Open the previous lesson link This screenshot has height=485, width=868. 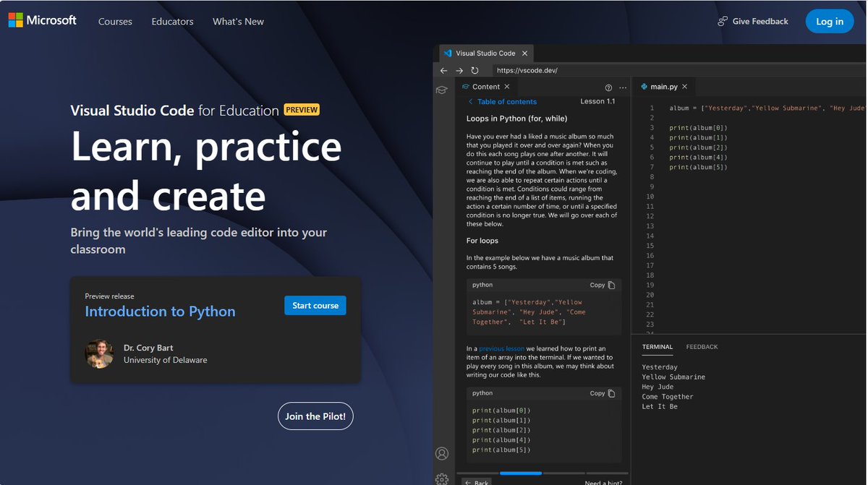[501, 348]
